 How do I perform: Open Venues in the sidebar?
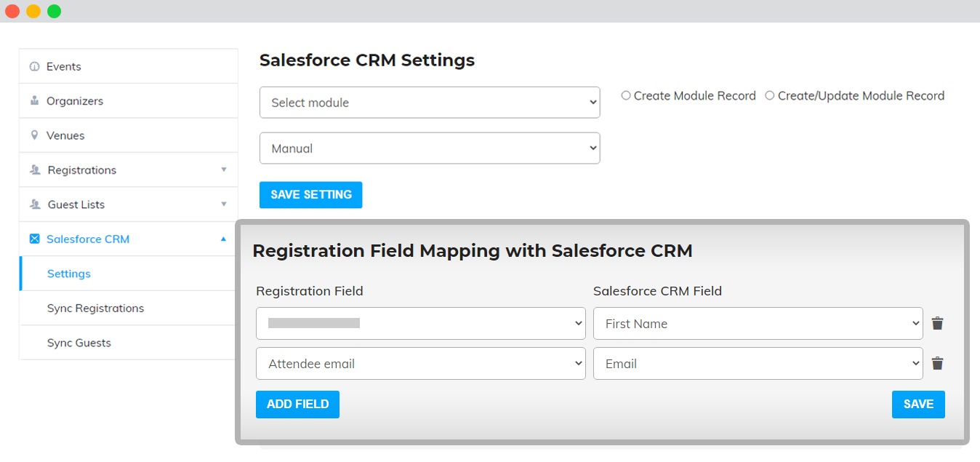[129, 135]
